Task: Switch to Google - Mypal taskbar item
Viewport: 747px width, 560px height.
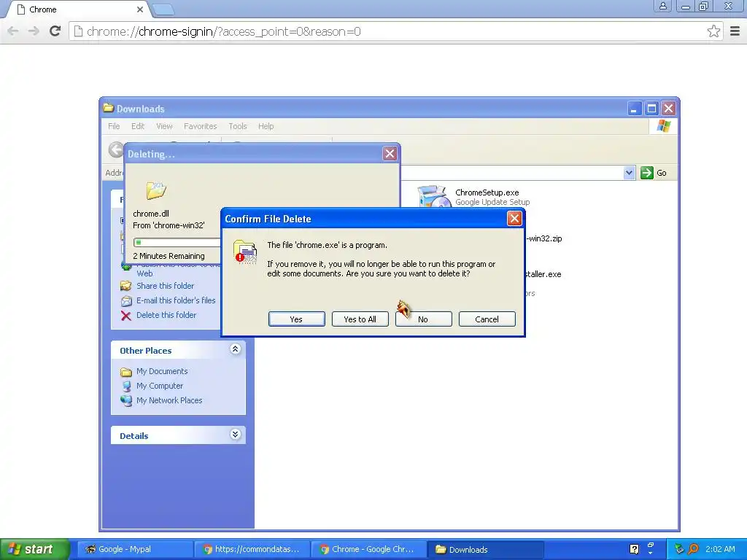Action: click(x=133, y=549)
